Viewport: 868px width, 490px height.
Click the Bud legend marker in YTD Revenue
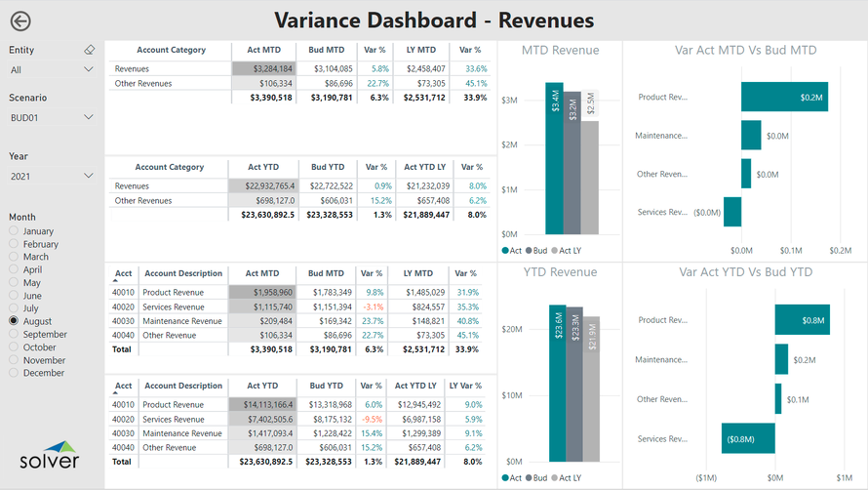pos(529,477)
